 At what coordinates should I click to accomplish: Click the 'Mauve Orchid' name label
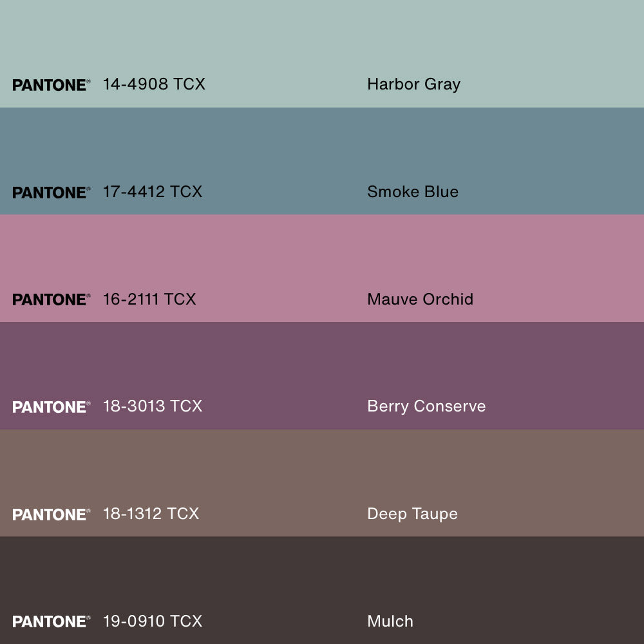pyautogui.click(x=420, y=299)
